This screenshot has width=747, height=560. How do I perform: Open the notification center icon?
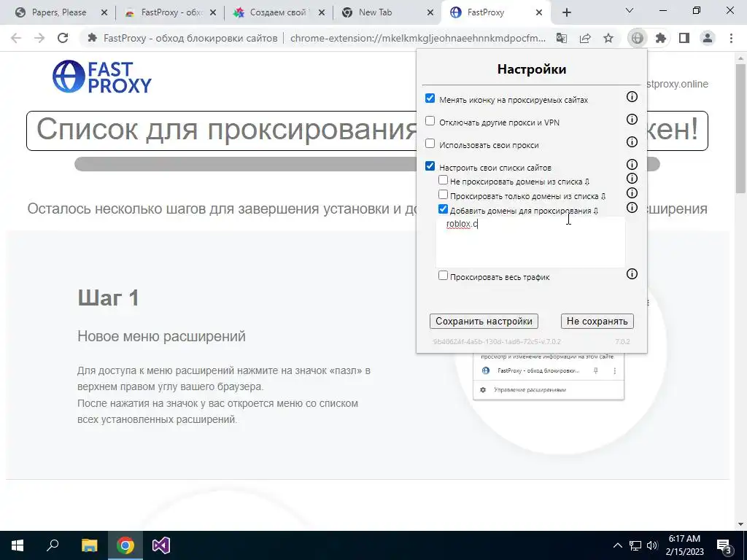(724, 546)
